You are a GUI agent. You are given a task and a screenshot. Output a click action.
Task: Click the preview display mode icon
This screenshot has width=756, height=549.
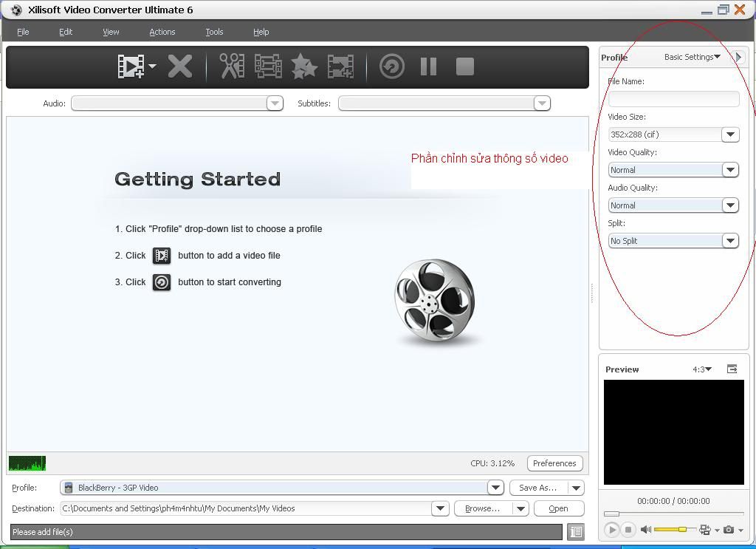coord(705,530)
